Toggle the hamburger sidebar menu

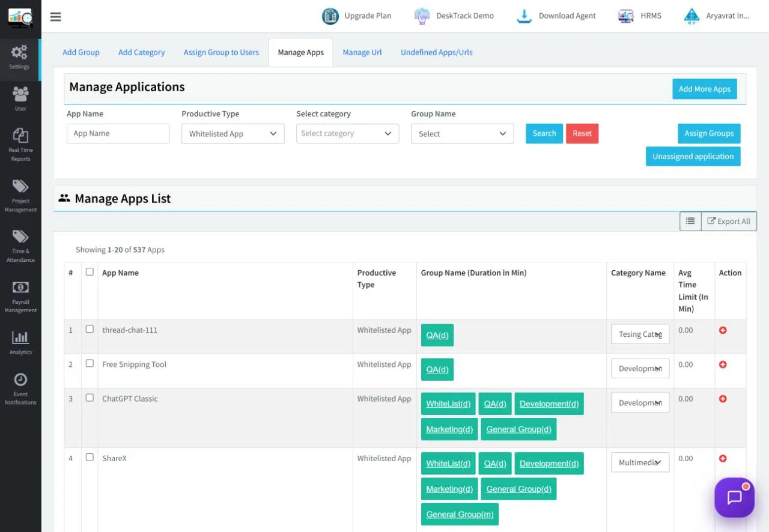point(55,17)
